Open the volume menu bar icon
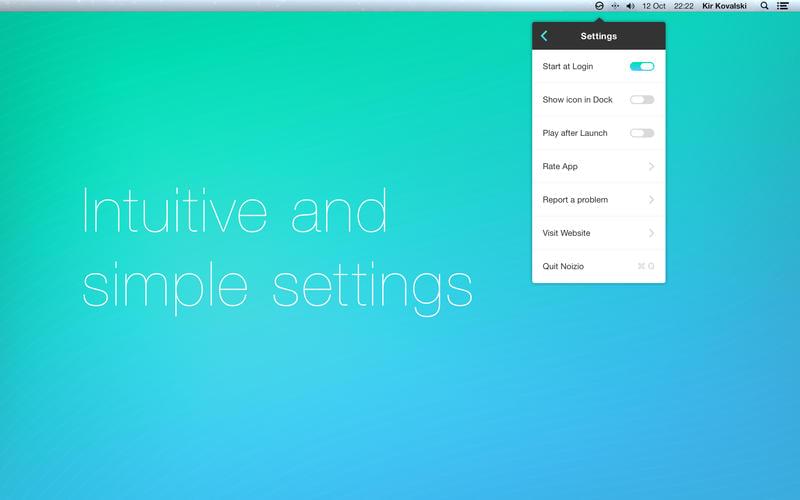The image size is (800, 500). (631, 6)
